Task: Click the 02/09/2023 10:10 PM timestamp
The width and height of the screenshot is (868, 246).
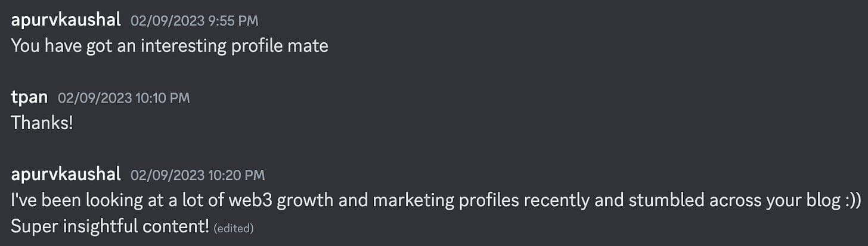Action: point(124,98)
